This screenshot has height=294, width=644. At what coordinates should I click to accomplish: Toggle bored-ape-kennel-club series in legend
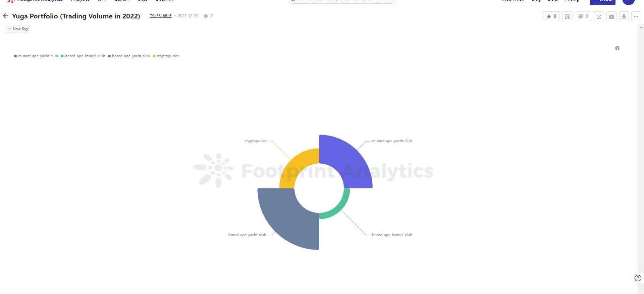(x=83, y=56)
